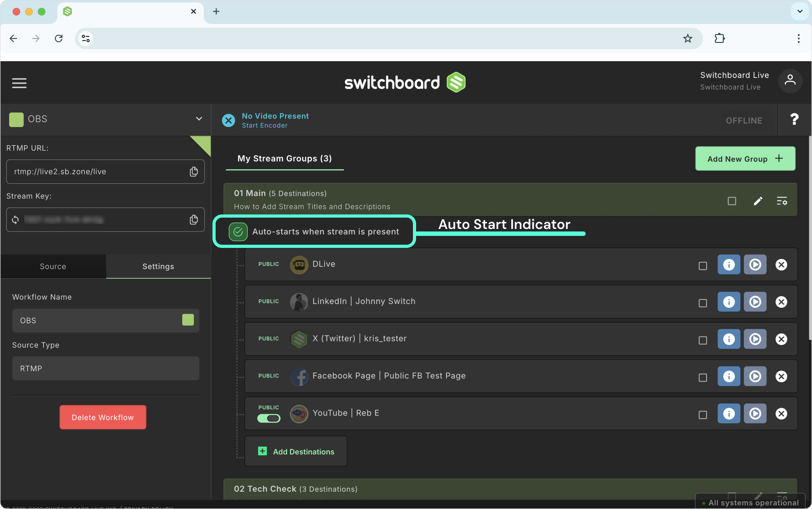Open a new browser tab

216,11
